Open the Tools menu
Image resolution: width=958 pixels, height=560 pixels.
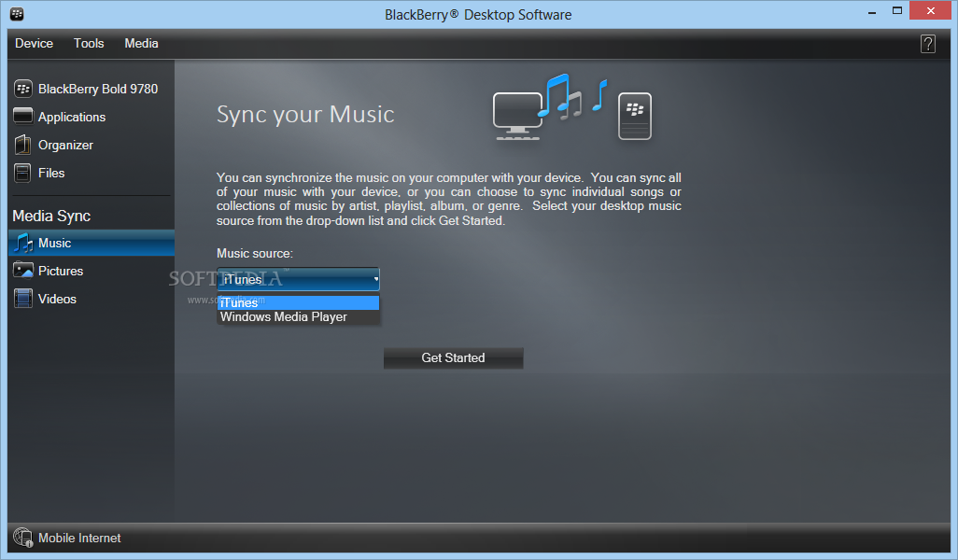89,43
